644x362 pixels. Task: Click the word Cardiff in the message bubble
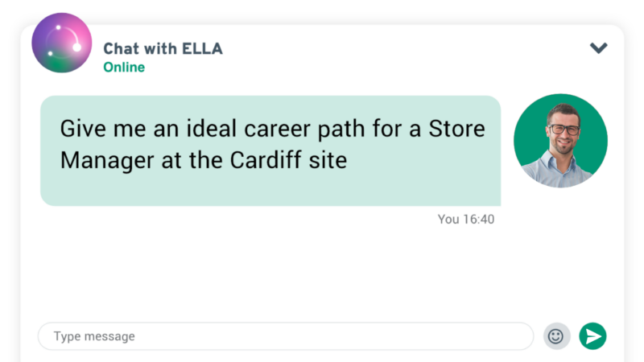(266, 159)
